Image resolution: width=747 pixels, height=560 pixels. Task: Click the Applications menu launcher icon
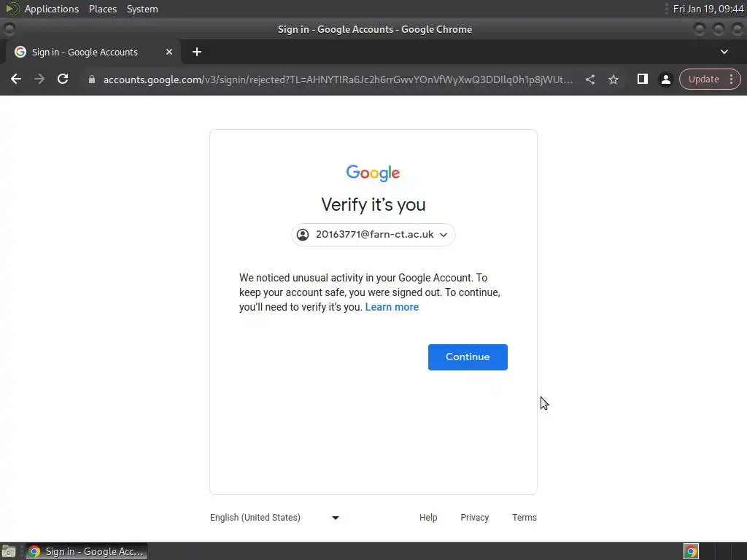[12, 9]
